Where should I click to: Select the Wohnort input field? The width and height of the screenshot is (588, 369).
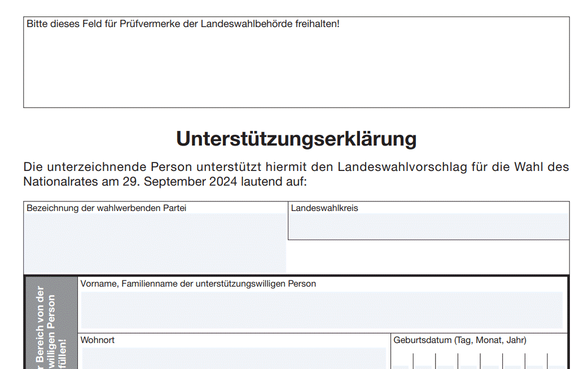pyautogui.click(x=234, y=358)
